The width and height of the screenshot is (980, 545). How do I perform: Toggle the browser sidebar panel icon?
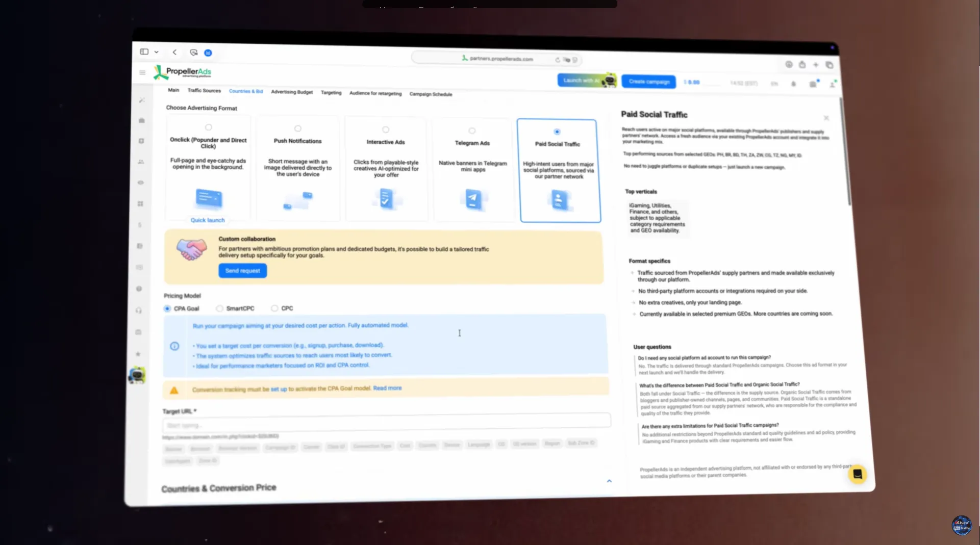tap(144, 51)
